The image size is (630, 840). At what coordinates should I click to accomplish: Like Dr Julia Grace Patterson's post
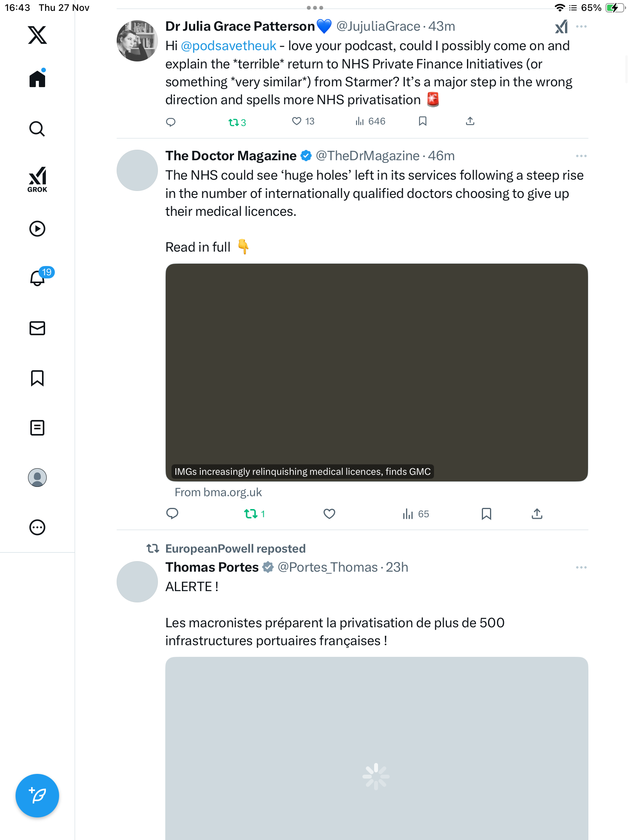tap(297, 121)
